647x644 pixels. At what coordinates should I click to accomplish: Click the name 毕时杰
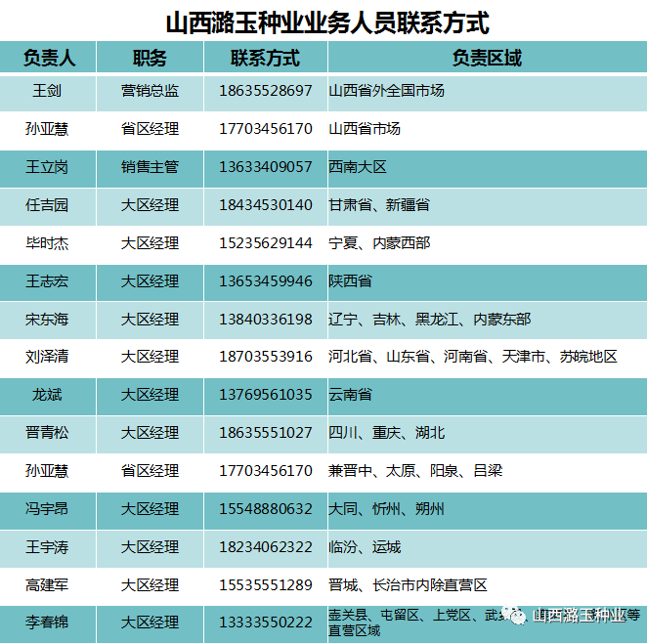47,243
